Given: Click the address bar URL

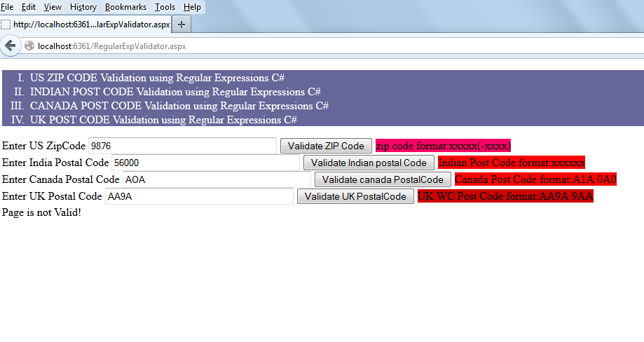Looking at the screenshot, I should pyautogui.click(x=111, y=46).
